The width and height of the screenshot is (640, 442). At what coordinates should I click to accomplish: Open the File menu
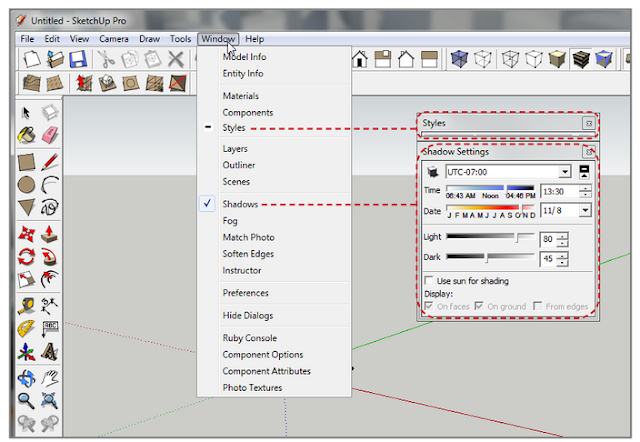coord(27,39)
